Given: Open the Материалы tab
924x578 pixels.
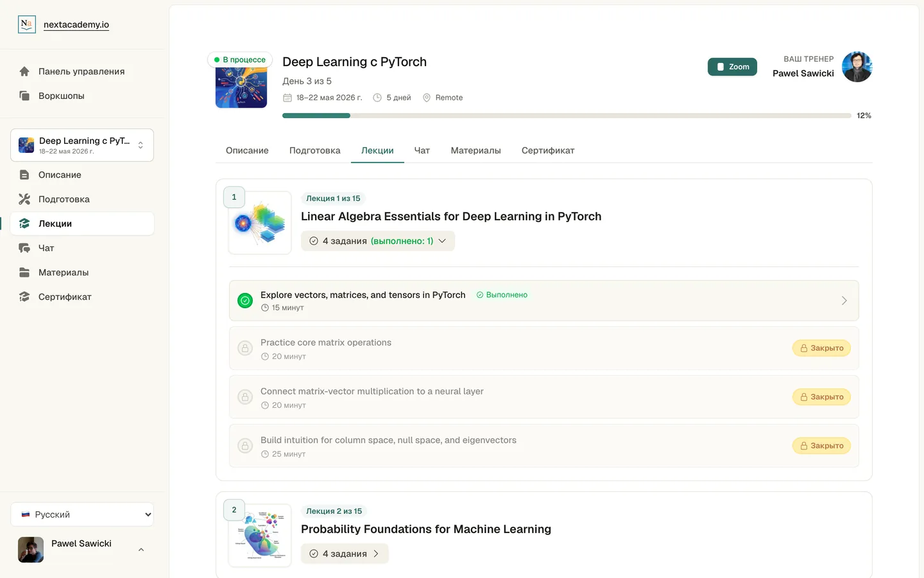Looking at the screenshot, I should [x=476, y=150].
